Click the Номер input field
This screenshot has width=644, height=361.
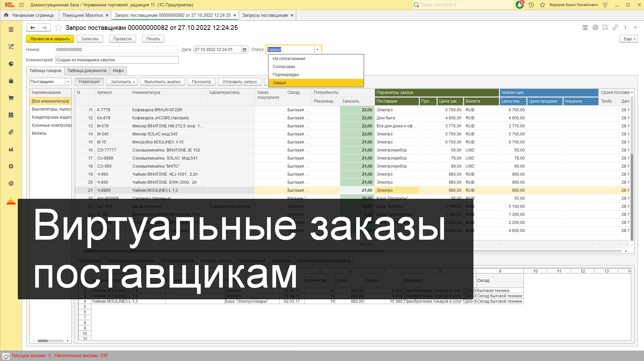click(117, 50)
